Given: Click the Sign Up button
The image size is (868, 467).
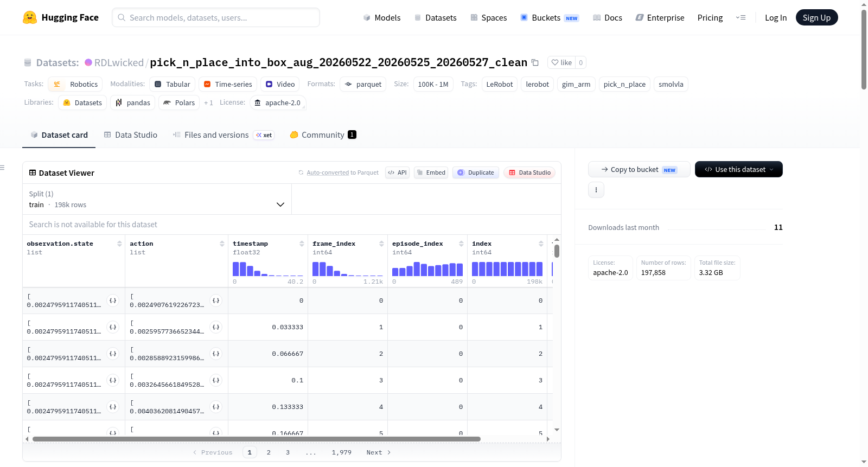Looking at the screenshot, I should pos(816,17).
